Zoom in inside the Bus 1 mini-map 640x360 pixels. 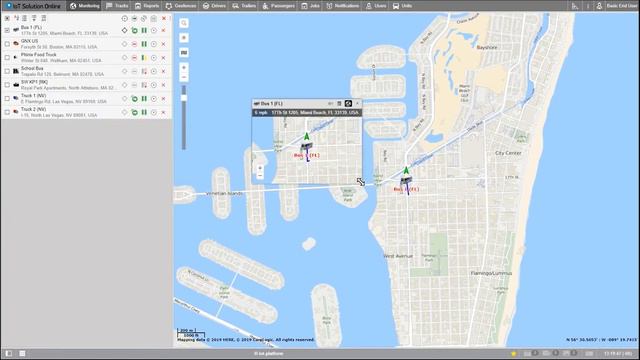tap(260, 168)
